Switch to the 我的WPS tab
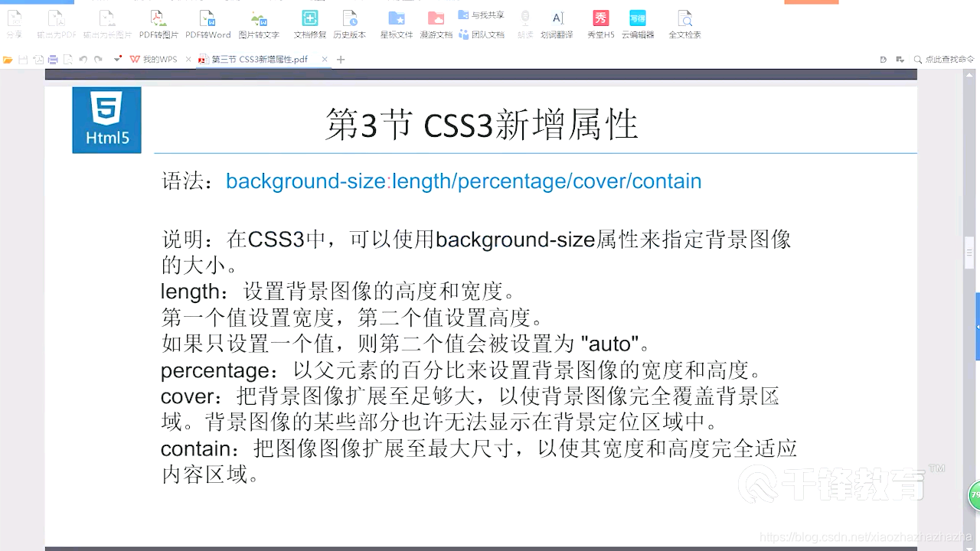Image resolution: width=980 pixels, height=551 pixels. pyautogui.click(x=154, y=59)
